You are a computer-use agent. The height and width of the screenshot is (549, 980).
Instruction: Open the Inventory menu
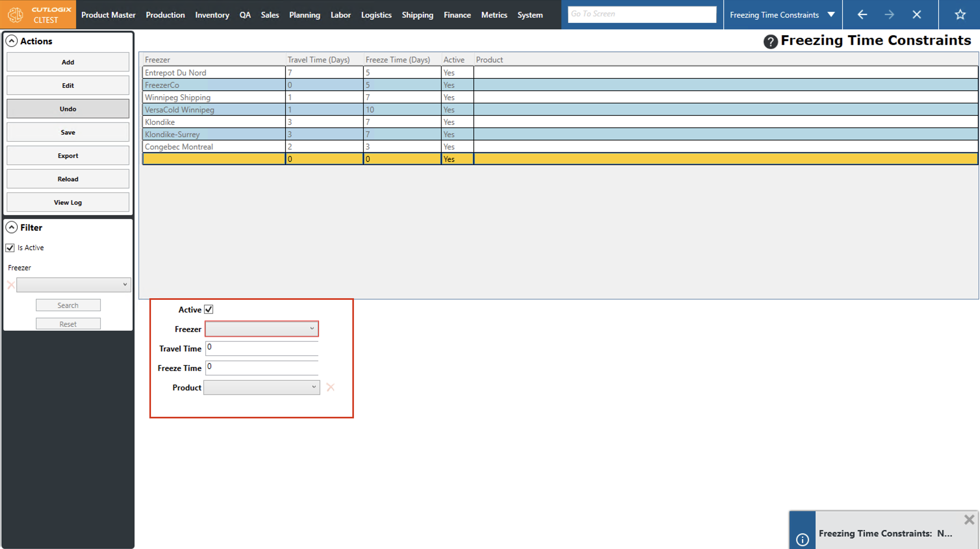(x=212, y=15)
